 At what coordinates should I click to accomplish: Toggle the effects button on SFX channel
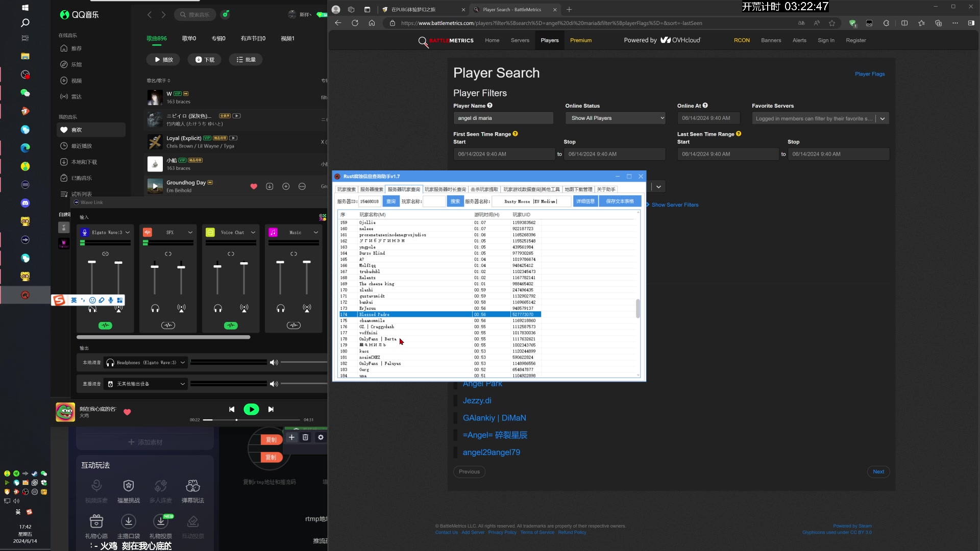pyautogui.click(x=168, y=325)
